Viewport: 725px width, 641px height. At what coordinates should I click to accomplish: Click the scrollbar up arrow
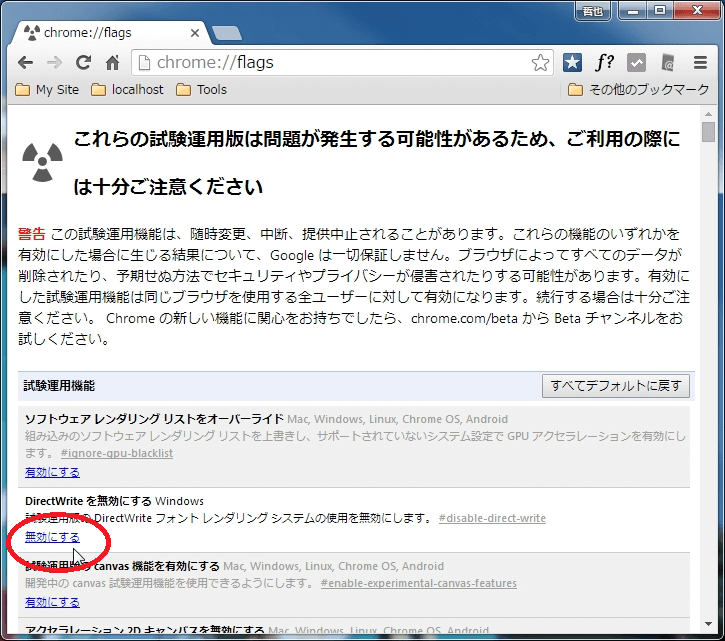tap(708, 114)
